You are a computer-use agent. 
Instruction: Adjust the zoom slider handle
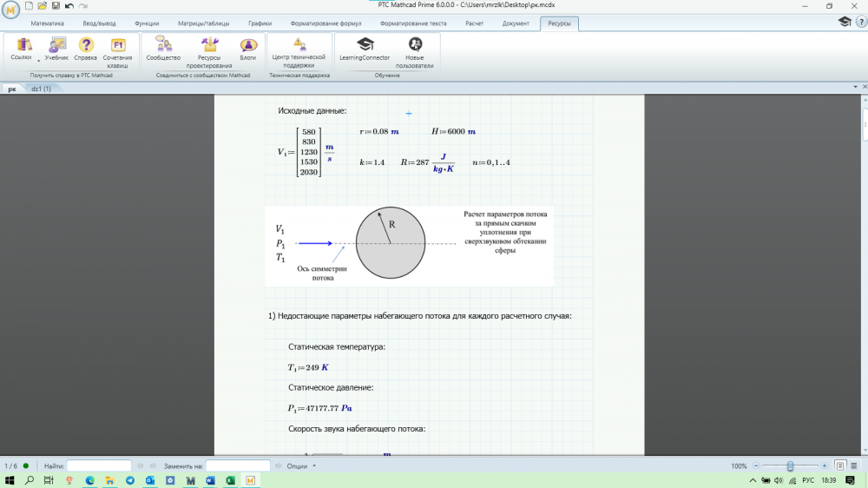pos(790,466)
